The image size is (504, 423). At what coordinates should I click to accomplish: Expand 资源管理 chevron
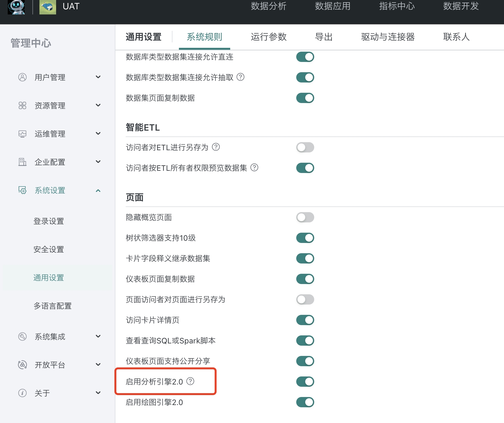[98, 105]
